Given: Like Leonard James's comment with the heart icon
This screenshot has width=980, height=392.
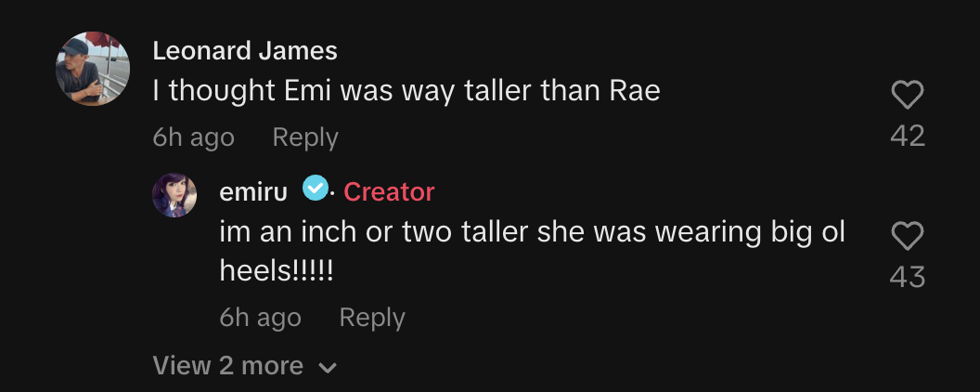Looking at the screenshot, I should tap(907, 96).
